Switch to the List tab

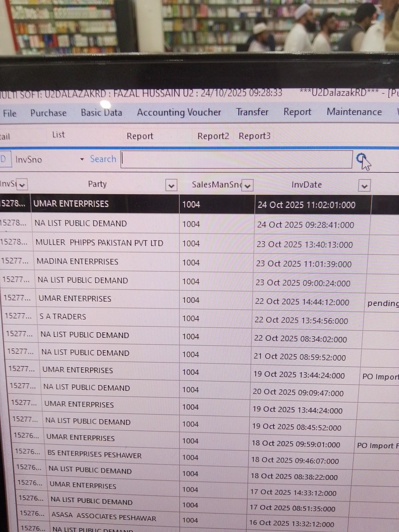pos(58,135)
